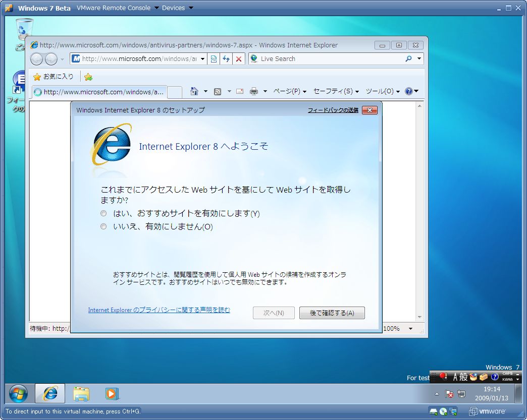
Task: Click the IME conversion mode 般 indicator
Action: (x=464, y=377)
